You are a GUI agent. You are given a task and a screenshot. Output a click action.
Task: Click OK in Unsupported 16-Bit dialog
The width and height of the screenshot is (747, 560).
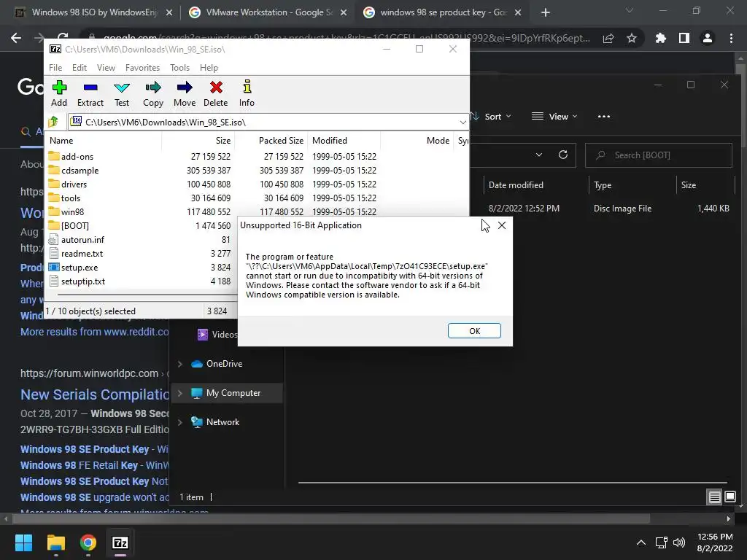click(474, 331)
